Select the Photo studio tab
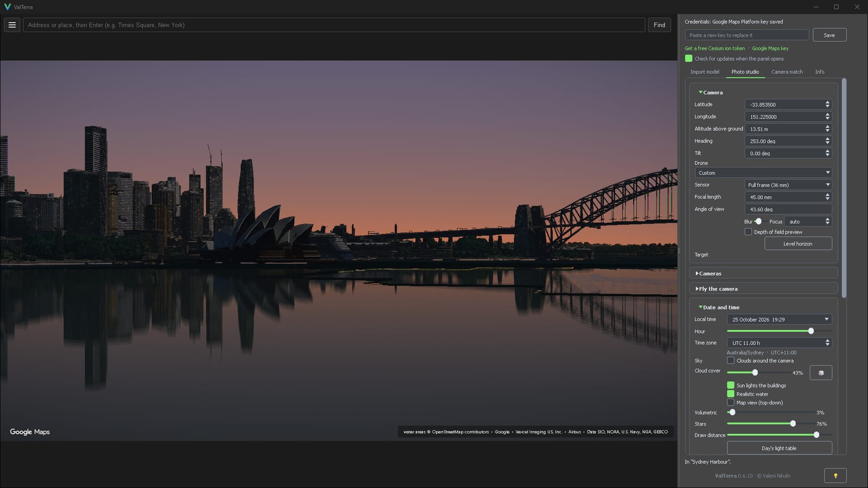The height and width of the screenshot is (488, 868). [745, 72]
